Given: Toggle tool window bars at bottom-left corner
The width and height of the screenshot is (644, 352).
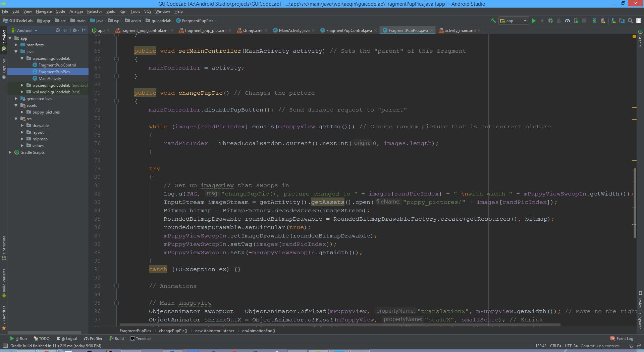Looking at the screenshot, I should 5,346.
